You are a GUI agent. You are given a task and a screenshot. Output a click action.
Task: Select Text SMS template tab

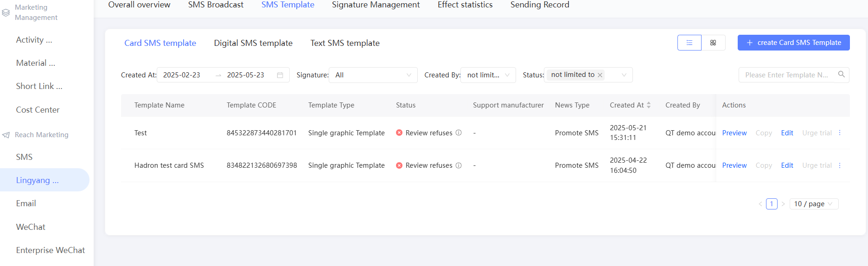click(x=345, y=43)
